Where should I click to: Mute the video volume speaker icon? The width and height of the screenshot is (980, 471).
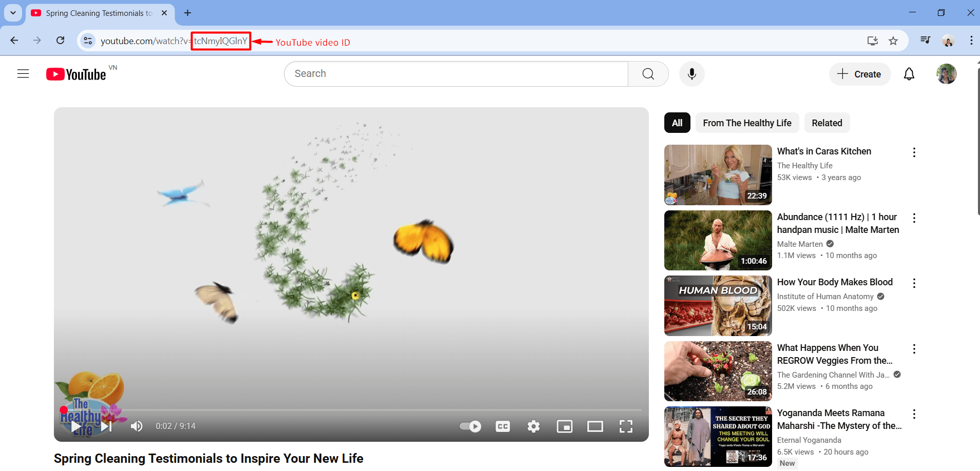137,426
